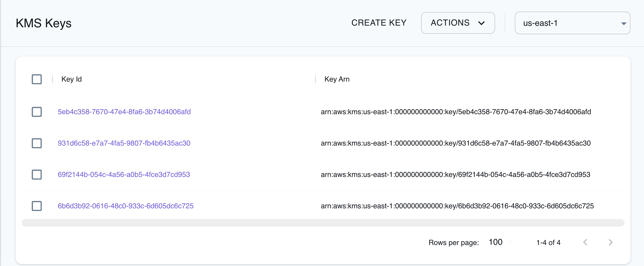Sort by the Key Id column header
This screenshot has width=644, height=266.
point(72,79)
